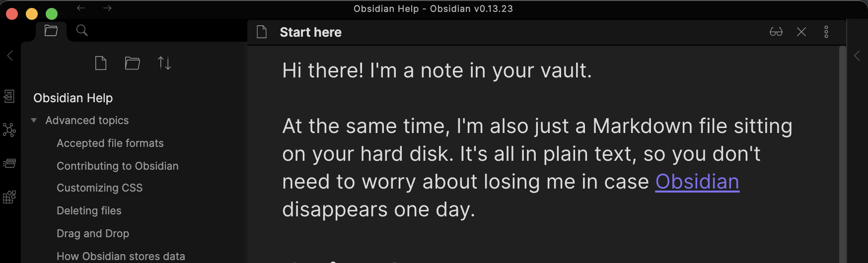The height and width of the screenshot is (263, 868).
Task: Create a new note
Action: [x=101, y=63]
